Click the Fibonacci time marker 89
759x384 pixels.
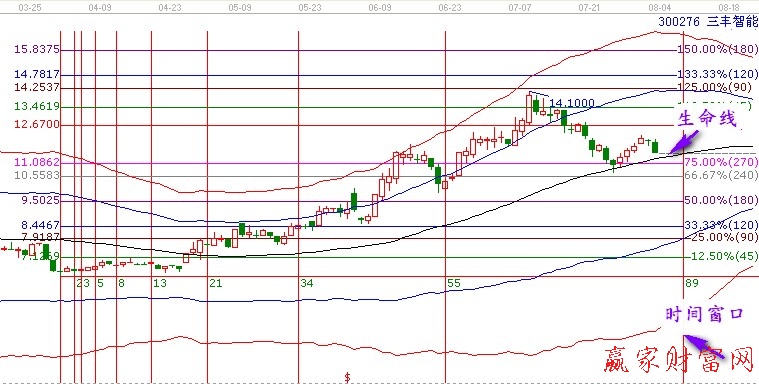[692, 283]
